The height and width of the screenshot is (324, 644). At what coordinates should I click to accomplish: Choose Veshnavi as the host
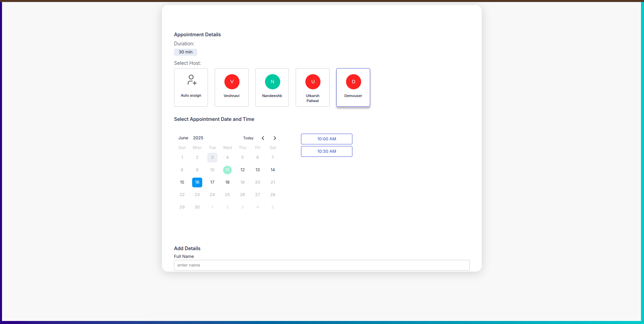[231, 87]
